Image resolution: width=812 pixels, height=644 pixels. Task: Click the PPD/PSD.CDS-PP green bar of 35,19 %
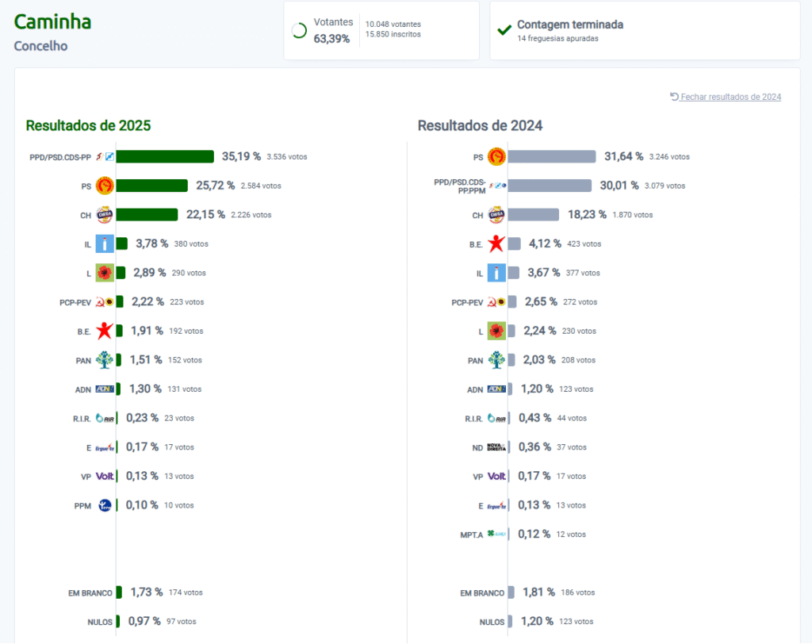(165, 156)
